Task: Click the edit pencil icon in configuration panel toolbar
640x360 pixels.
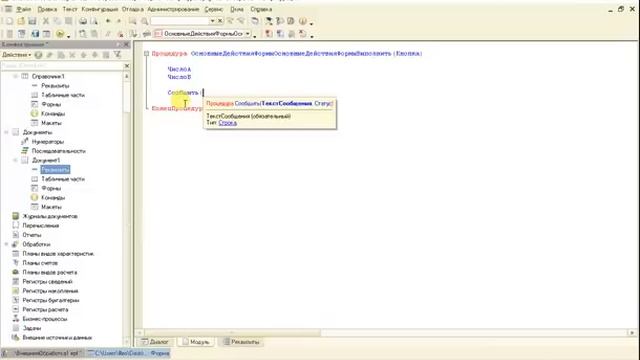Action: tap(50, 55)
